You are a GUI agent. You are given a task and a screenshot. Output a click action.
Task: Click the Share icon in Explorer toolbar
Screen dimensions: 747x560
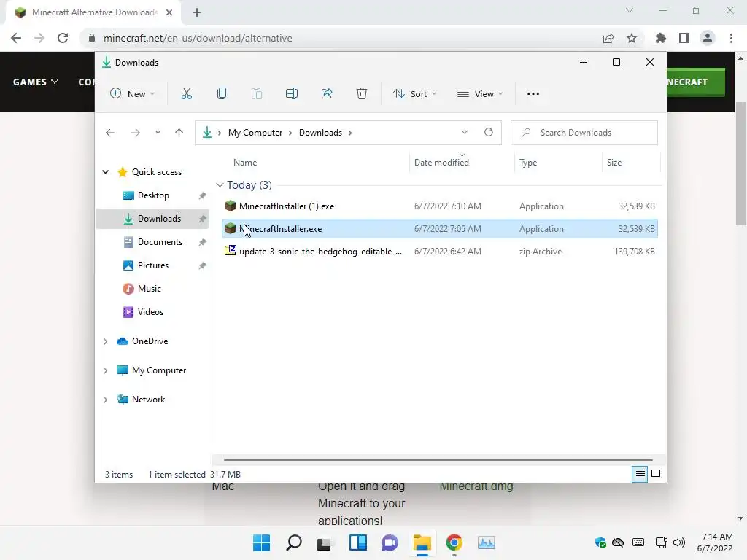[327, 94]
